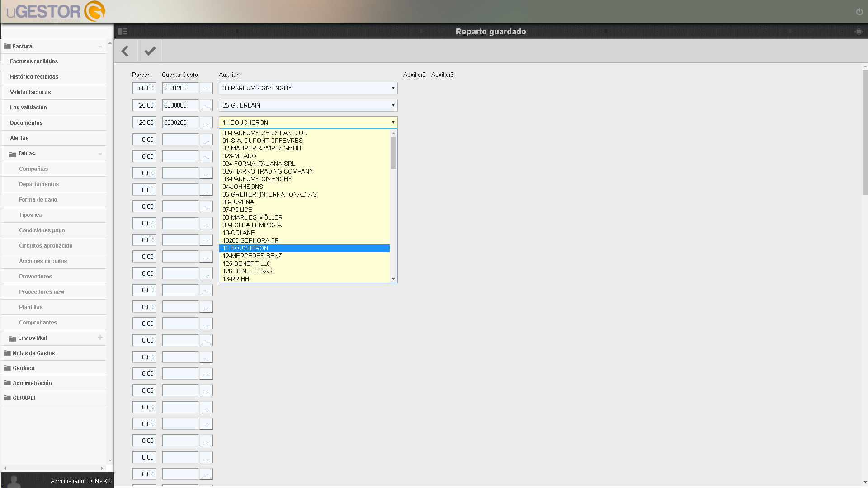Click the user avatar icon
The image size is (868, 488).
click(14, 482)
